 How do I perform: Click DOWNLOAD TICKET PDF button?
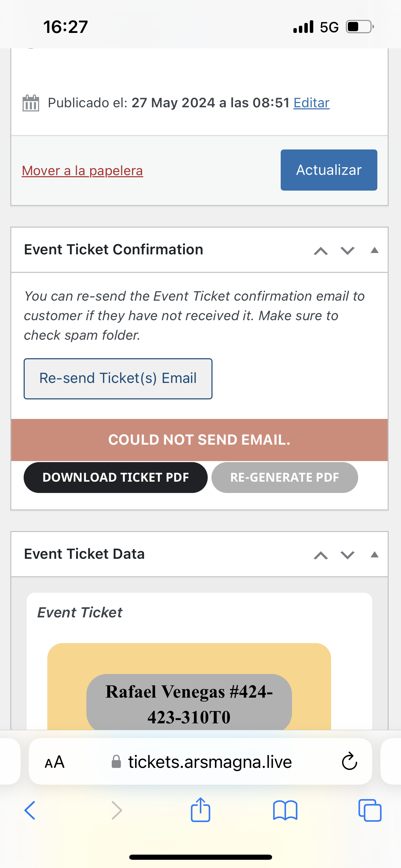click(116, 478)
